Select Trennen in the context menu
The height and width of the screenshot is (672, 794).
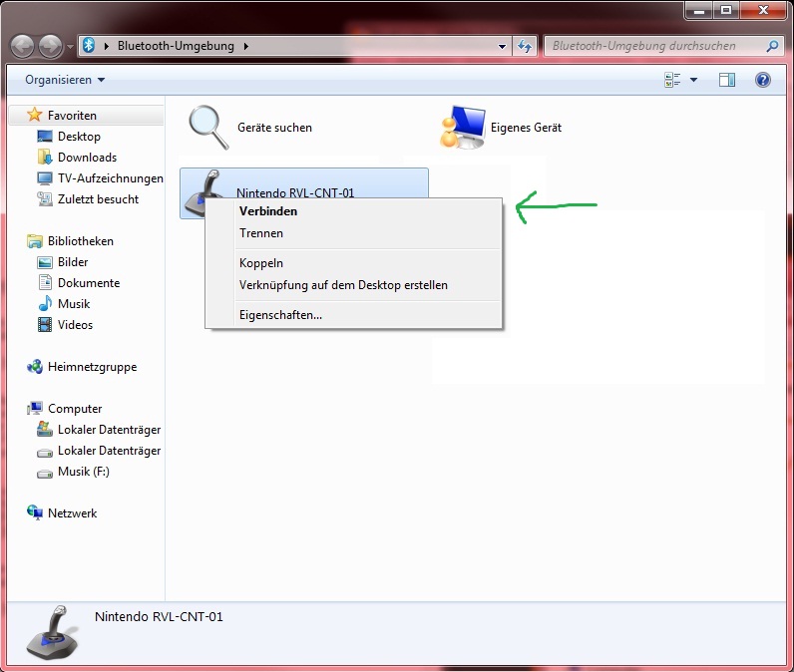pyautogui.click(x=261, y=233)
